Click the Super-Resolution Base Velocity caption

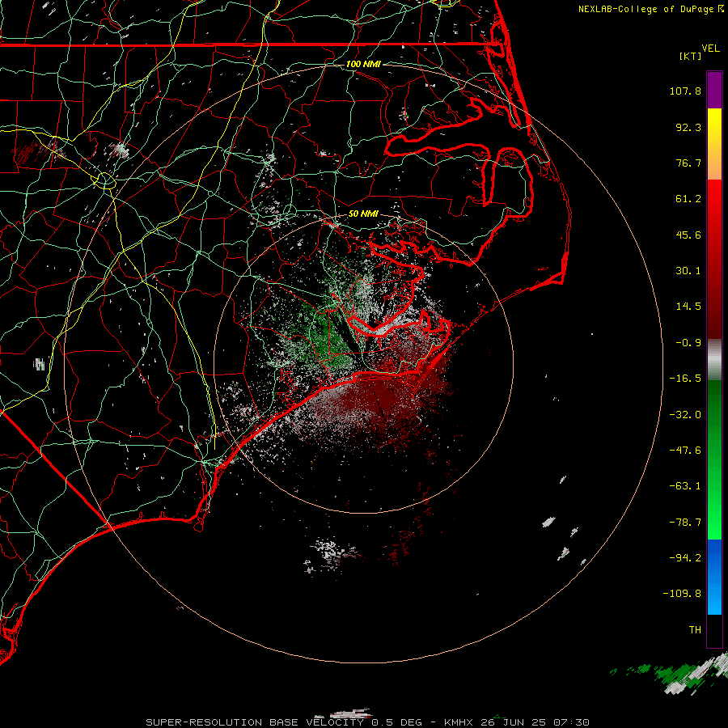click(368, 722)
